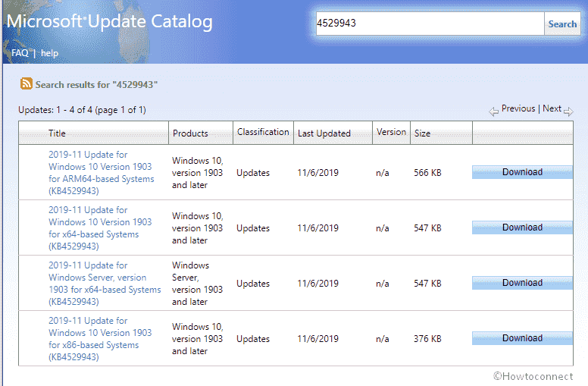
Task: Click the Previous page arrow icon
Action: coord(493,111)
